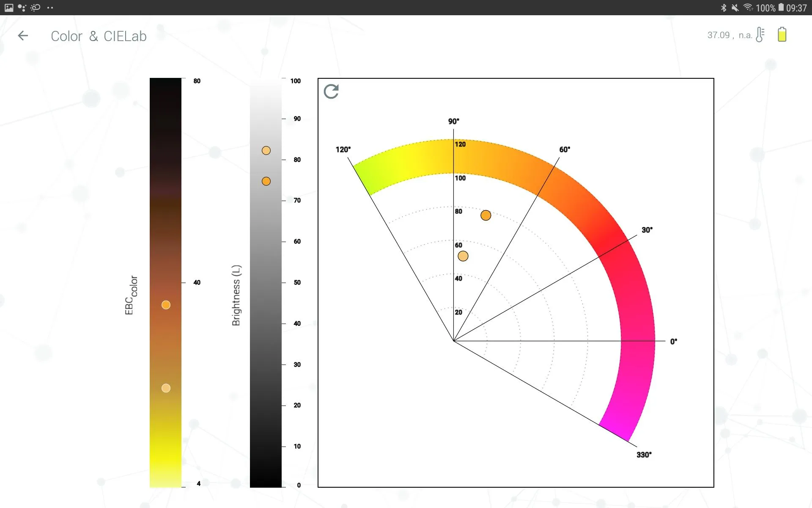Click the 4 tick on EBC scale

[199, 483]
